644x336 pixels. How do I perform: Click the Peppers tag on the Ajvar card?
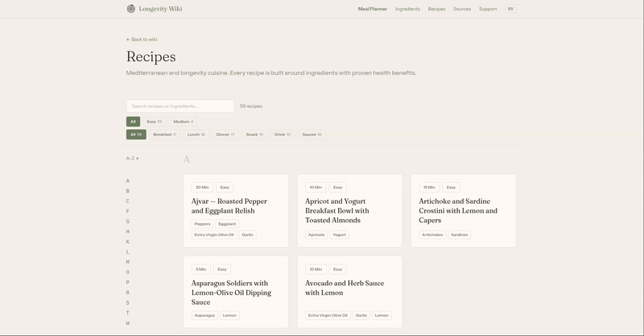tap(202, 224)
